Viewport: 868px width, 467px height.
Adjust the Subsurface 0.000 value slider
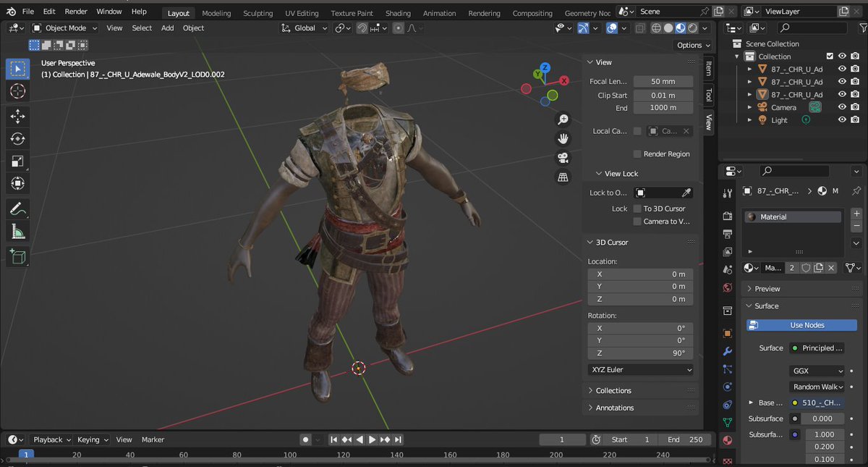coord(822,418)
